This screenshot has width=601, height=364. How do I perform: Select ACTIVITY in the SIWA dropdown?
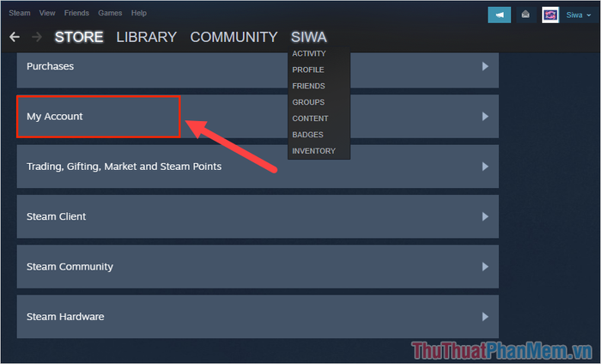click(309, 53)
